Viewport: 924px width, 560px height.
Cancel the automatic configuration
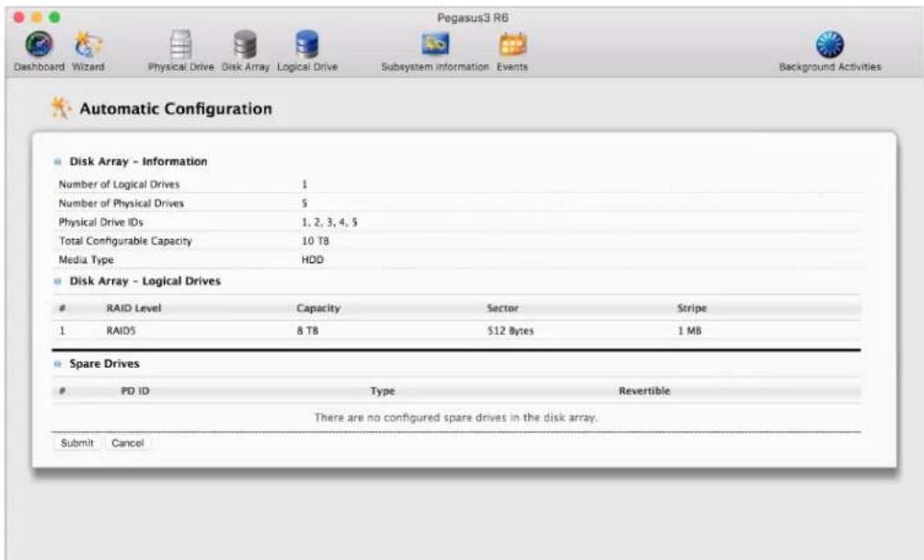[x=128, y=443]
